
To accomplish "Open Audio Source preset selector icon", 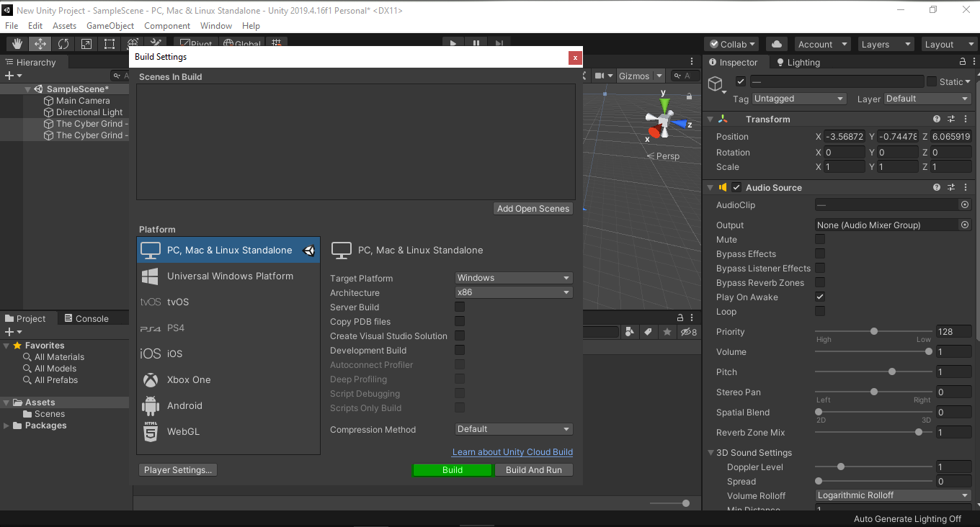I will [x=951, y=187].
